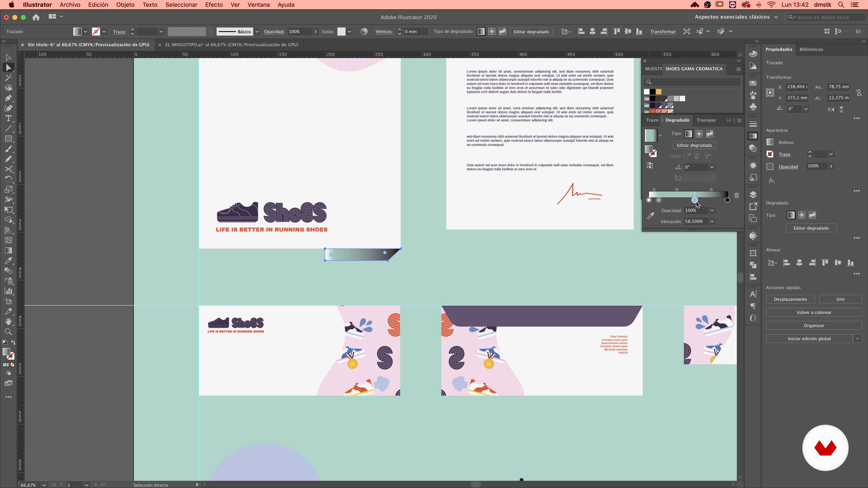Click the swatches panel search field
Image resolution: width=868 pixels, height=488 pixels.
pyautogui.click(x=692, y=82)
